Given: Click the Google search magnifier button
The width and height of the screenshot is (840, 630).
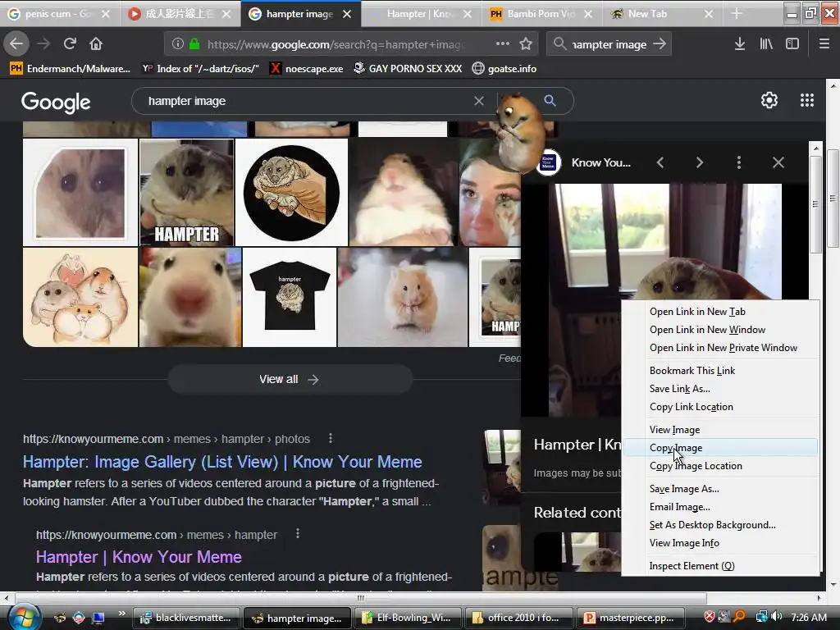Looking at the screenshot, I should point(550,100).
